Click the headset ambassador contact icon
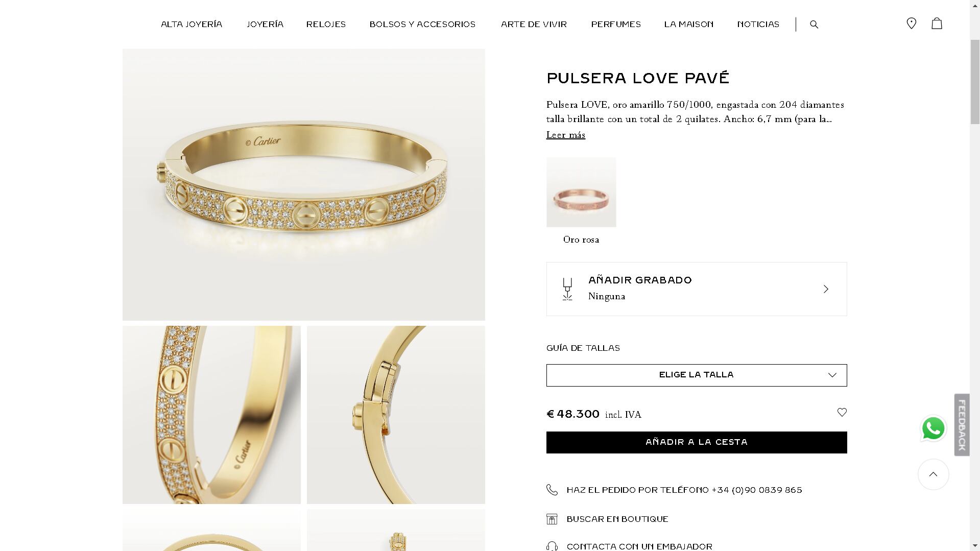 [552, 546]
